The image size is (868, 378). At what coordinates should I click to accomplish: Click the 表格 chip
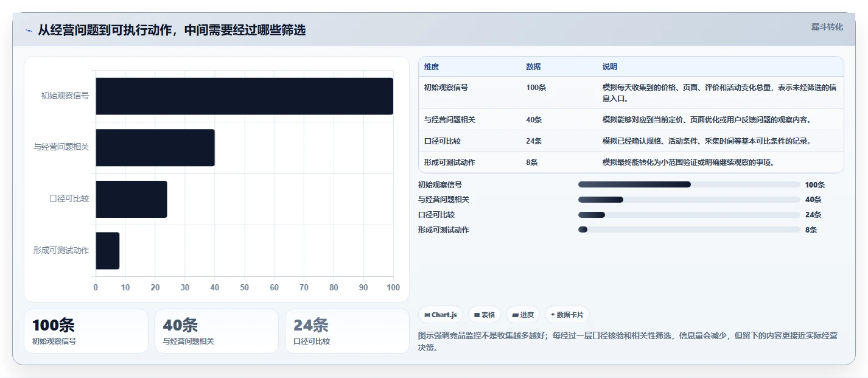coord(485,315)
